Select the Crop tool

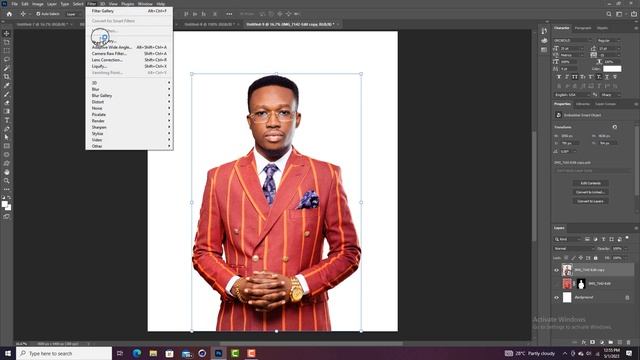click(x=7, y=76)
